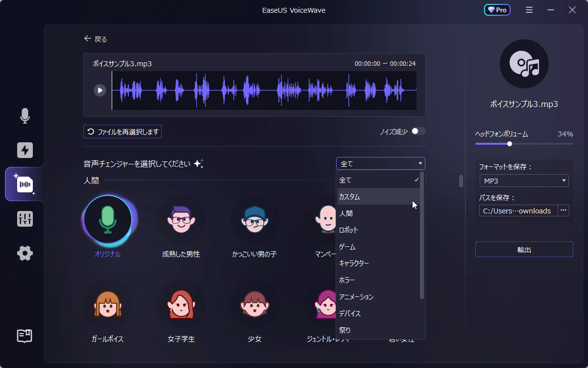This screenshot has height=368, width=588.
Task: Open the audio mixer sidebar section
Action: pos(24,219)
